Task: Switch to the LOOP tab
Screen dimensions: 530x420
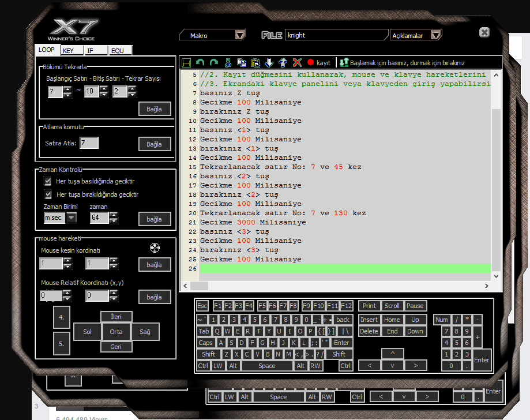Action: point(47,50)
